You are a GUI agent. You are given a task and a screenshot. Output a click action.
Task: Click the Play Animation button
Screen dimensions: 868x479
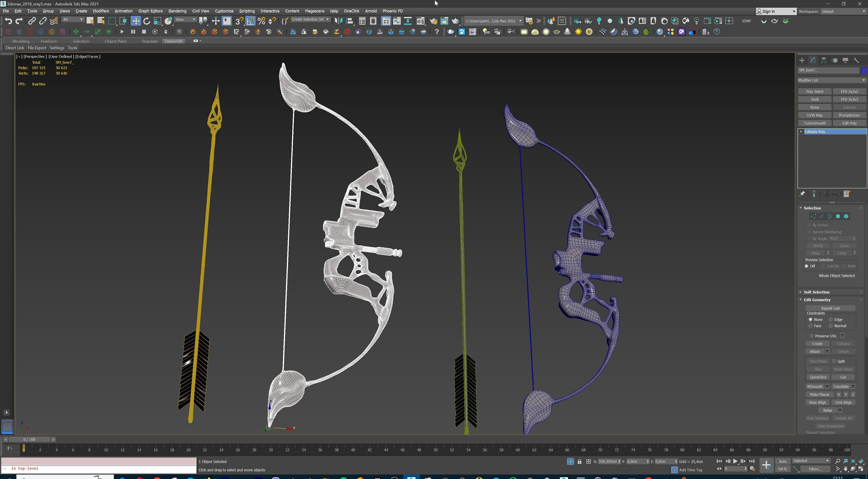pyautogui.click(x=735, y=461)
